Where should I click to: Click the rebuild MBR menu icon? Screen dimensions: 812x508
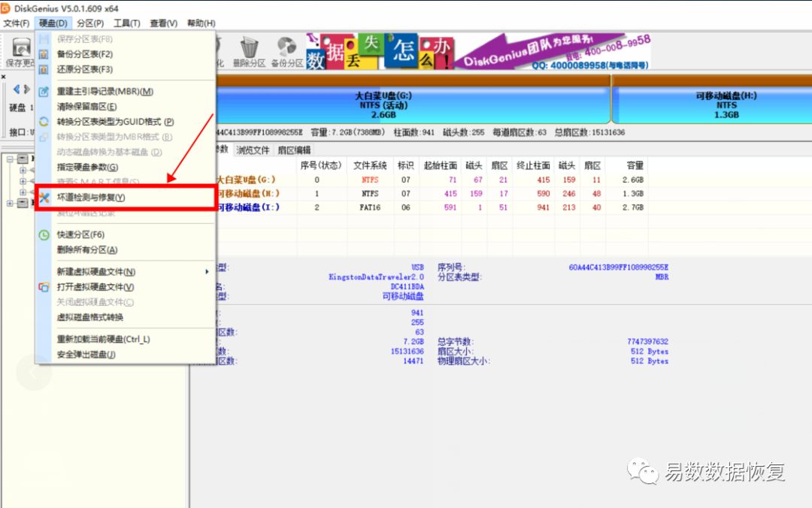pos(44,91)
